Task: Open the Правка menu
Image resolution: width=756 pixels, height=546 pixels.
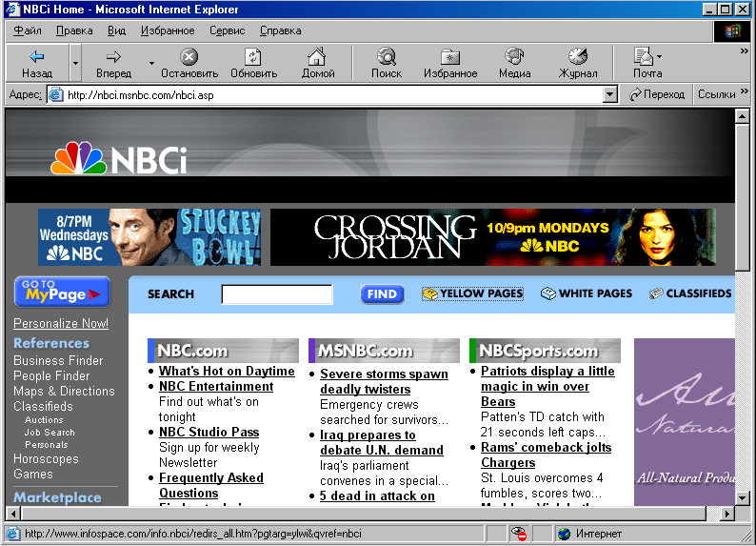Action: [x=74, y=30]
